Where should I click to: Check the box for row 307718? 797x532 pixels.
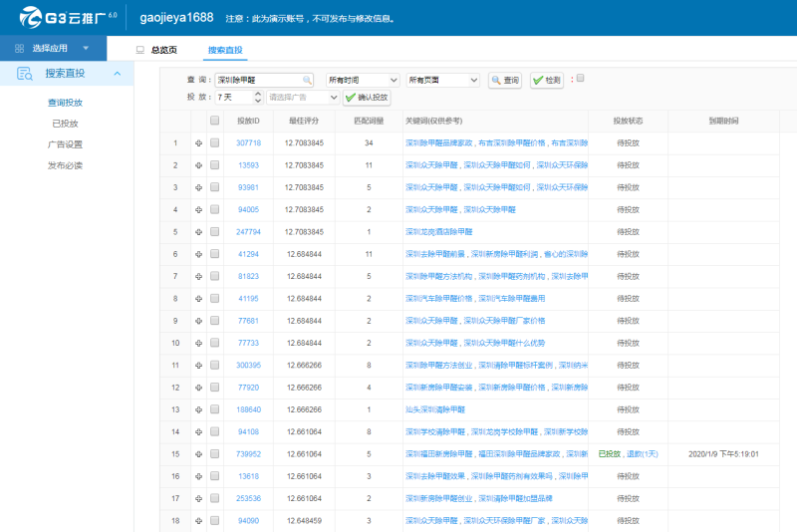pos(214,142)
